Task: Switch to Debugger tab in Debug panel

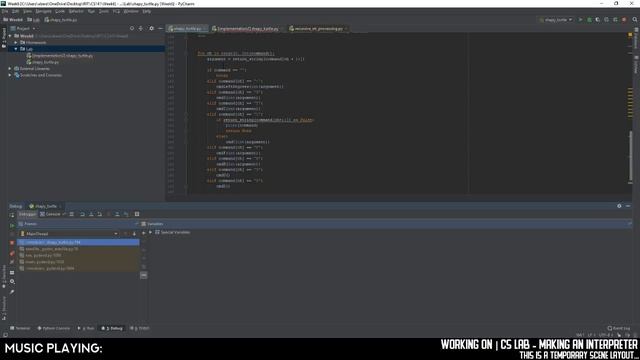Action: coord(27,214)
